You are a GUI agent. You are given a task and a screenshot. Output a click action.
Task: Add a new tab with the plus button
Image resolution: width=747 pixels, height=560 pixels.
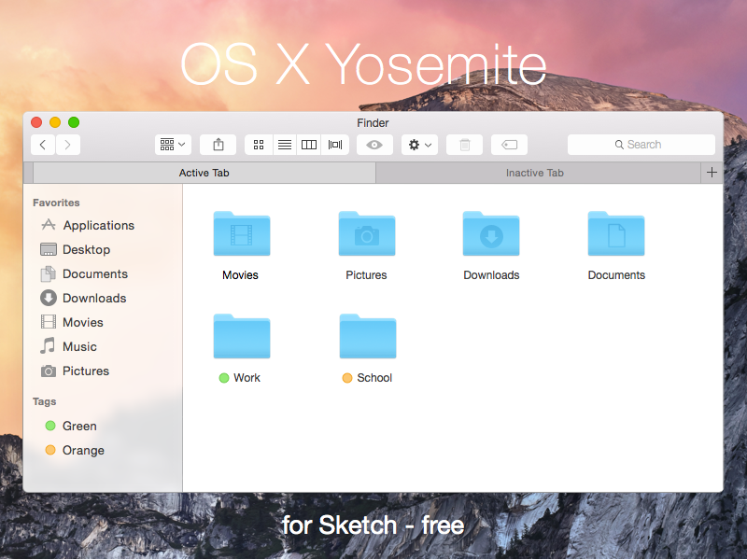tap(712, 173)
